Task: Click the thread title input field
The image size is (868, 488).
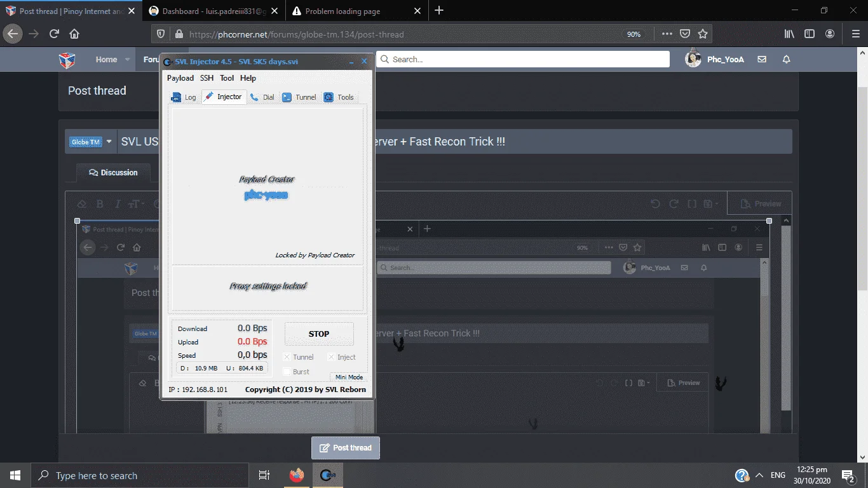Action: pyautogui.click(x=455, y=142)
